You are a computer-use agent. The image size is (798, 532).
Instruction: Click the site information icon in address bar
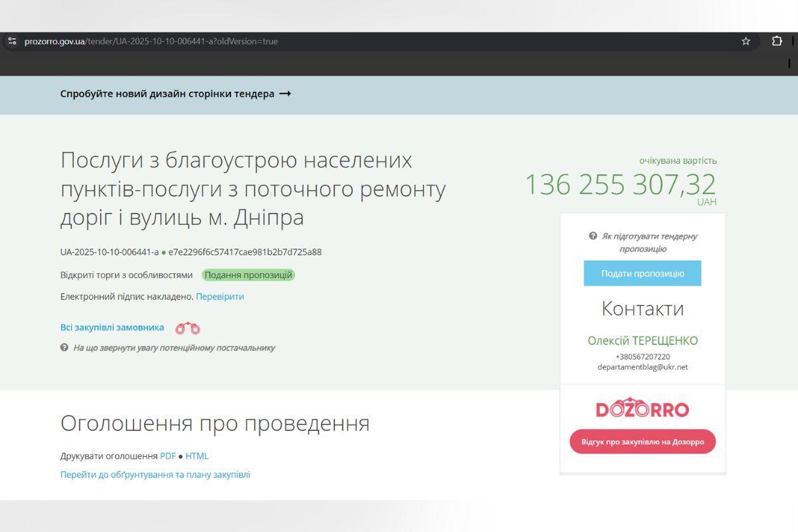coord(11,41)
